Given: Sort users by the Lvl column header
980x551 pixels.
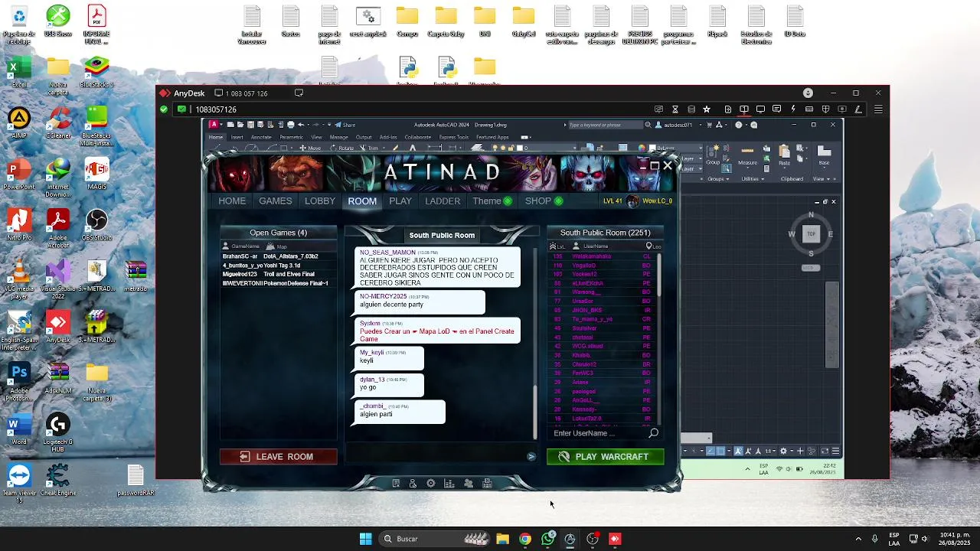Looking at the screenshot, I should pos(558,246).
